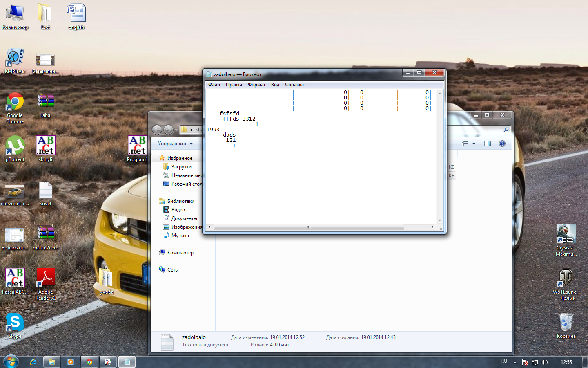Switch input language via RU indicator
This screenshot has width=588, height=368.
(x=504, y=361)
